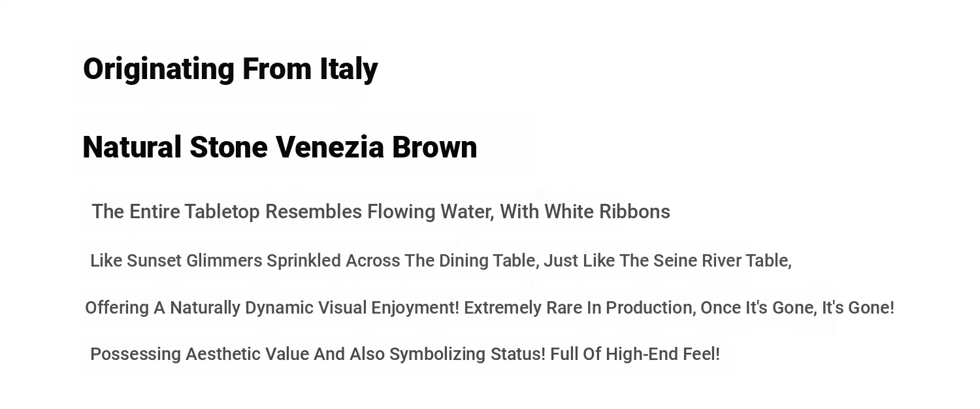Click the phrase 'Extremely Rare In Production,'
The image size is (980, 409).
580,308
